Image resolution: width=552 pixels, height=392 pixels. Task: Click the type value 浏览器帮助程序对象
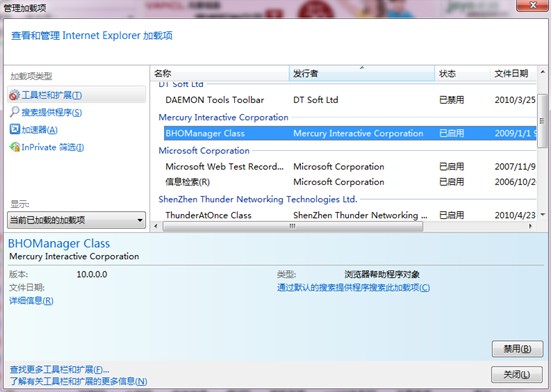click(382, 274)
